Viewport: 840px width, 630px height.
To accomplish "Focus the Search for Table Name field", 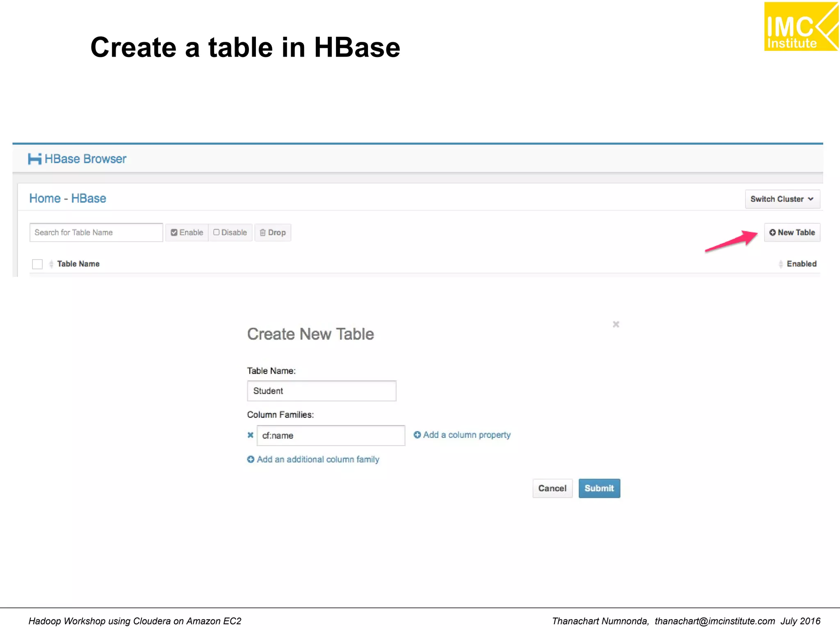I will pyautogui.click(x=96, y=233).
